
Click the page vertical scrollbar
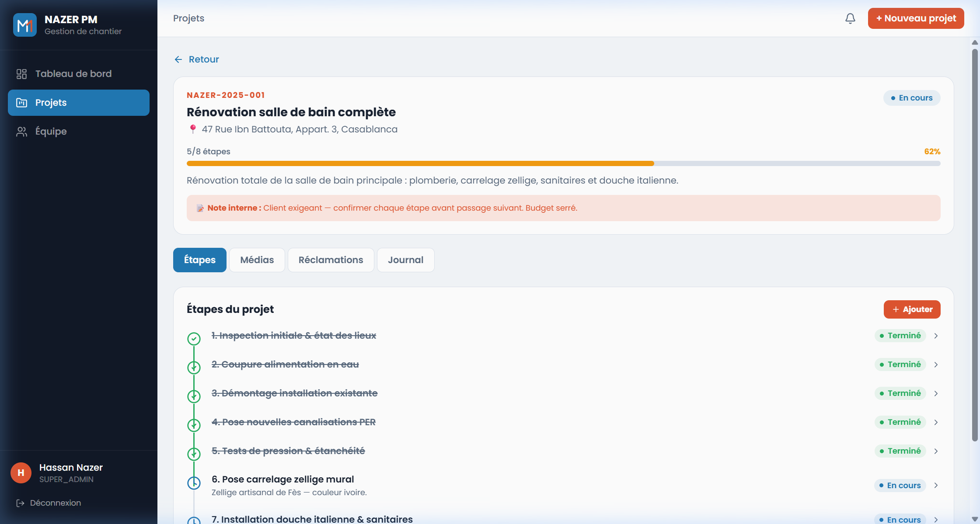975,245
